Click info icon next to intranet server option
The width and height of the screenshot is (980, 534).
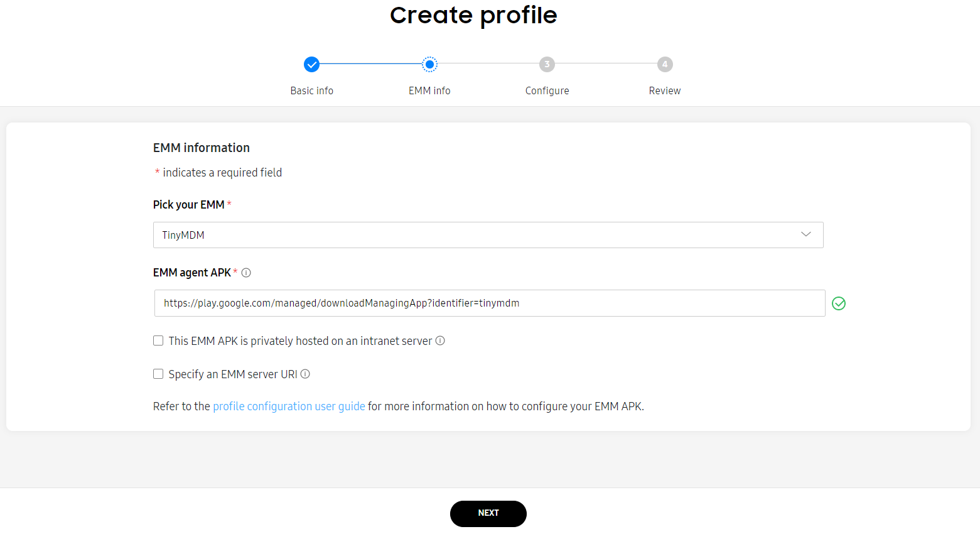440,341
